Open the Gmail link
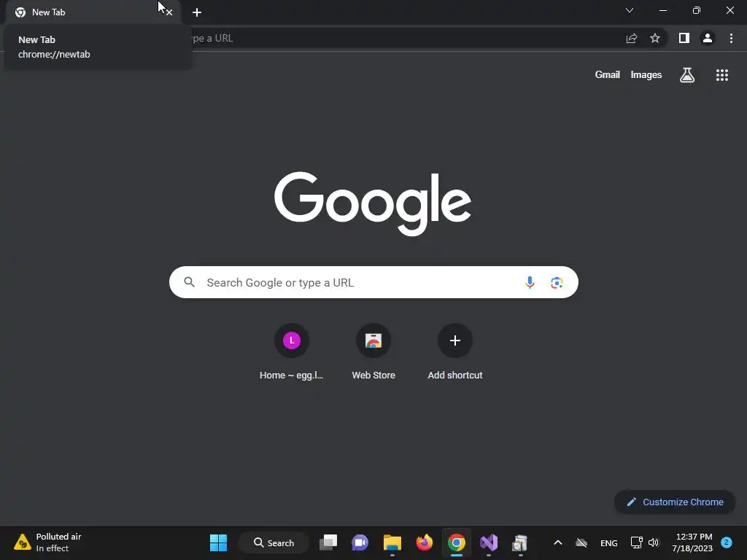Screen dimensions: 747x560 click(x=608, y=75)
